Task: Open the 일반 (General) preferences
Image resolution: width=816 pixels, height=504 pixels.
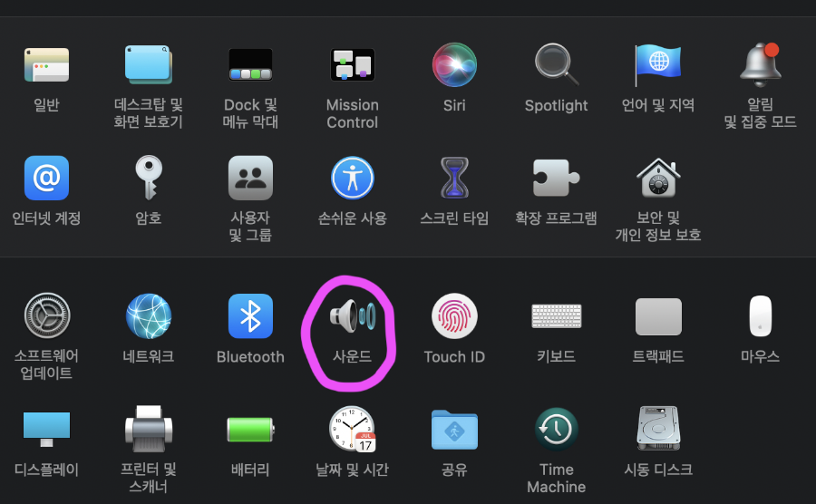Action: click(46, 65)
